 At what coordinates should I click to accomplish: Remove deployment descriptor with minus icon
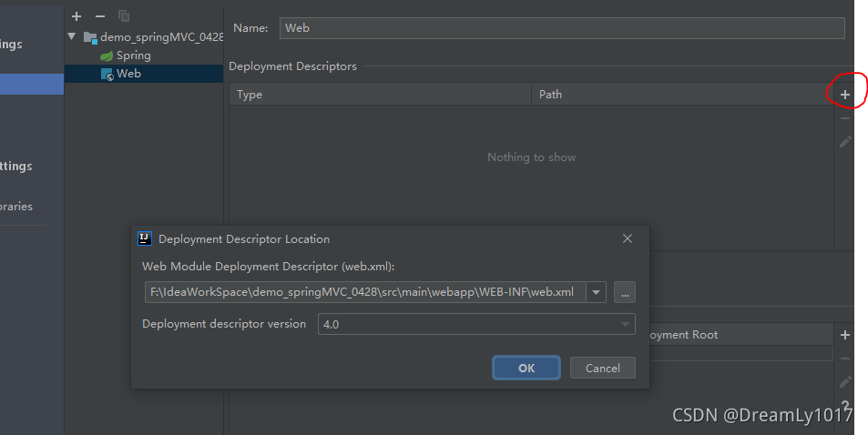(x=845, y=118)
